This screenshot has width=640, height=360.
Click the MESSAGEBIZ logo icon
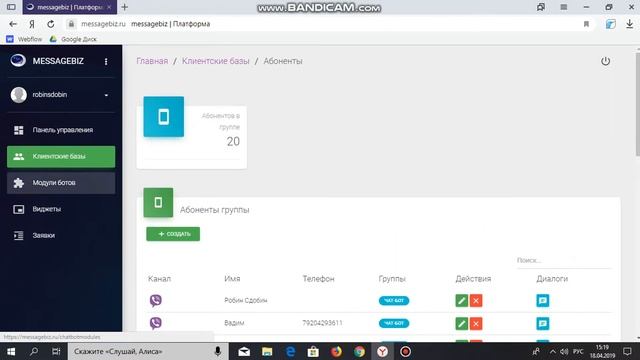18,60
